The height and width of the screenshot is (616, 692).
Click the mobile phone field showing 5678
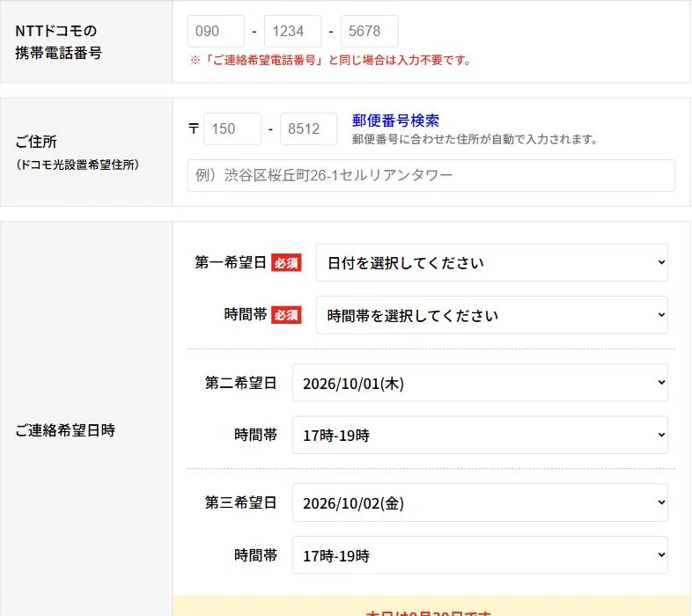pyautogui.click(x=370, y=31)
